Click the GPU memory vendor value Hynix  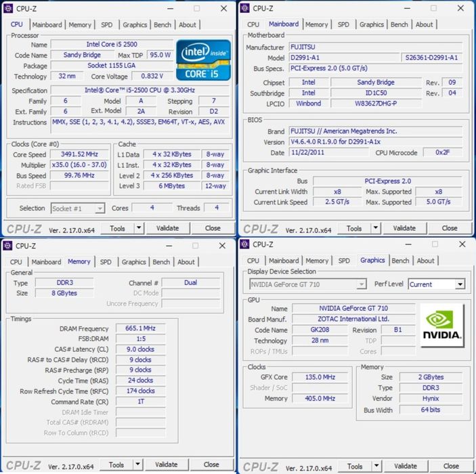tap(431, 398)
